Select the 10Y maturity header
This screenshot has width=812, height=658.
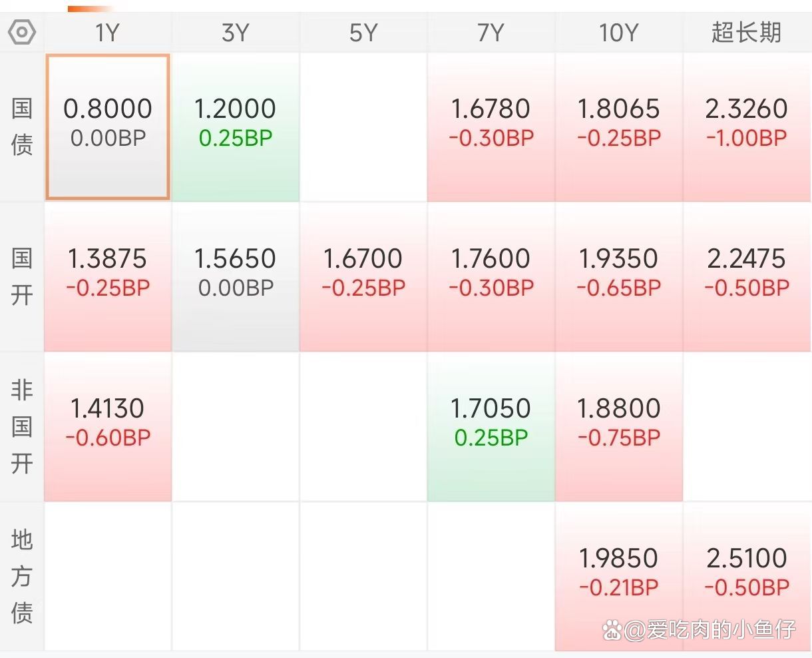pyautogui.click(x=618, y=33)
